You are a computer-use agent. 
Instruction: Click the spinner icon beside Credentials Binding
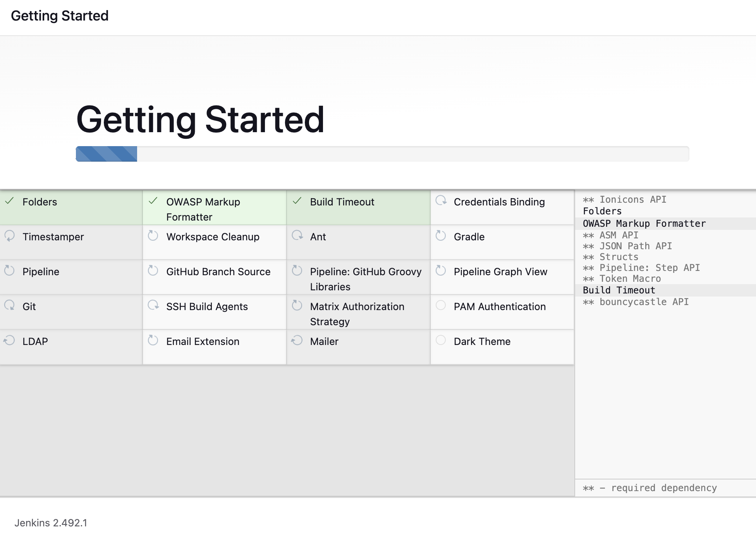coord(441,200)
